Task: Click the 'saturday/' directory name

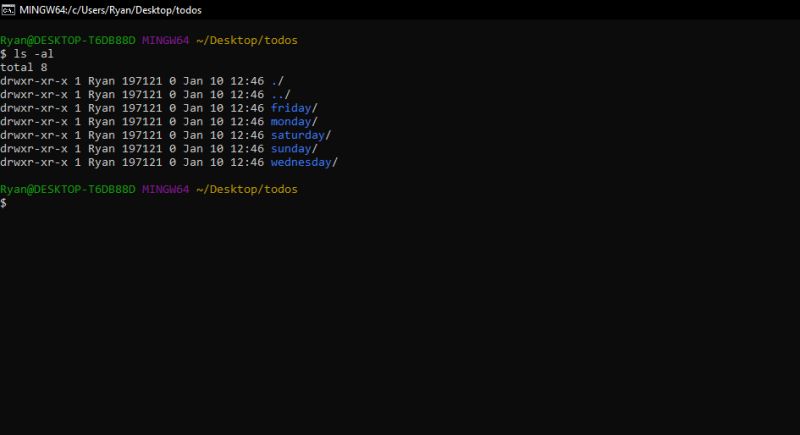Action: pyautogui.click(x=301, y=135)
